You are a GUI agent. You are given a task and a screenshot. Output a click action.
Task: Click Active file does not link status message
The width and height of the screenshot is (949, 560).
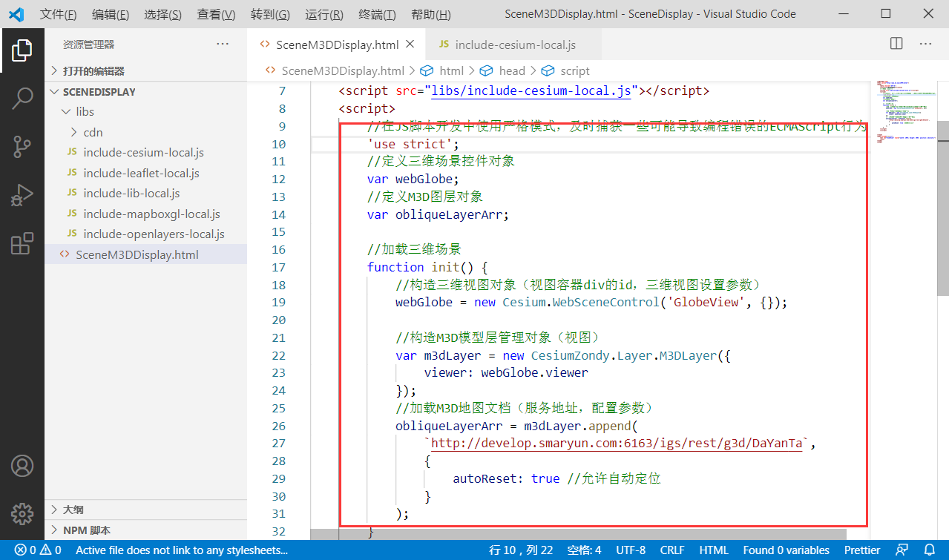(x=181, y=550)
